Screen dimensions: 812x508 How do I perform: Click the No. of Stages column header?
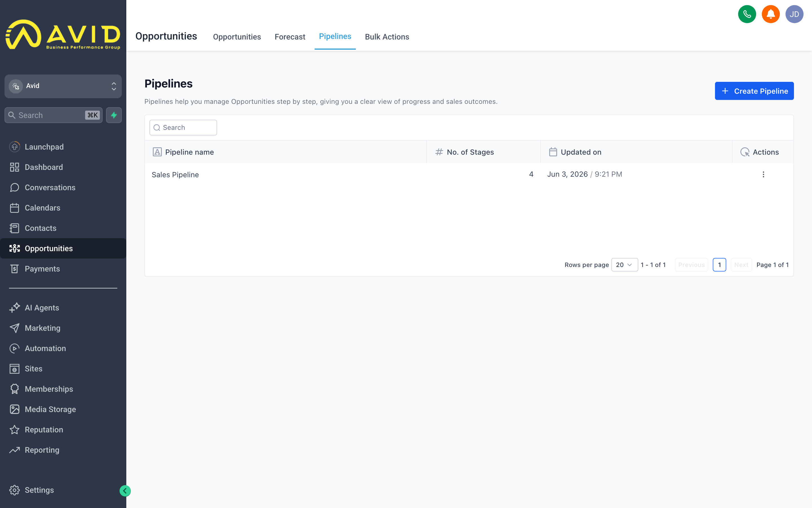tap(484, 152)
